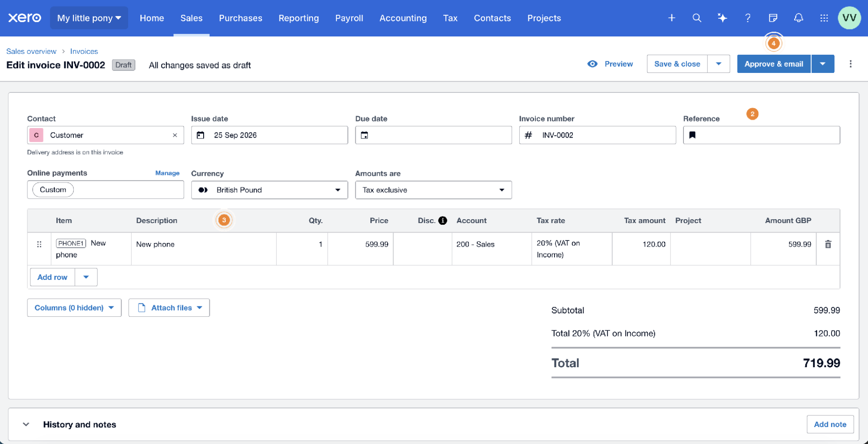The image size is (868, 444).
Task: Open the Reporting menu
Action: coord(299,18)
